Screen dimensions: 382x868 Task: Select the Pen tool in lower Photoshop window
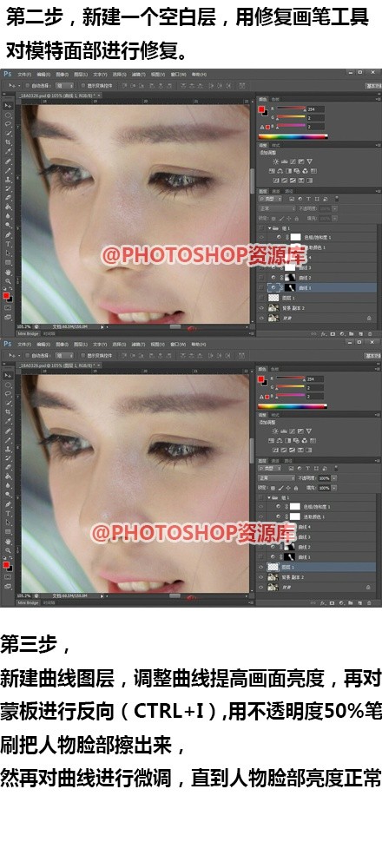point(8,503)
